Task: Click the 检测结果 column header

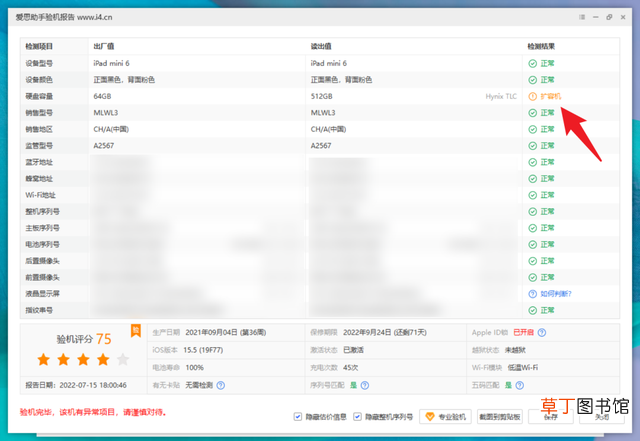Action: [541, 47]
